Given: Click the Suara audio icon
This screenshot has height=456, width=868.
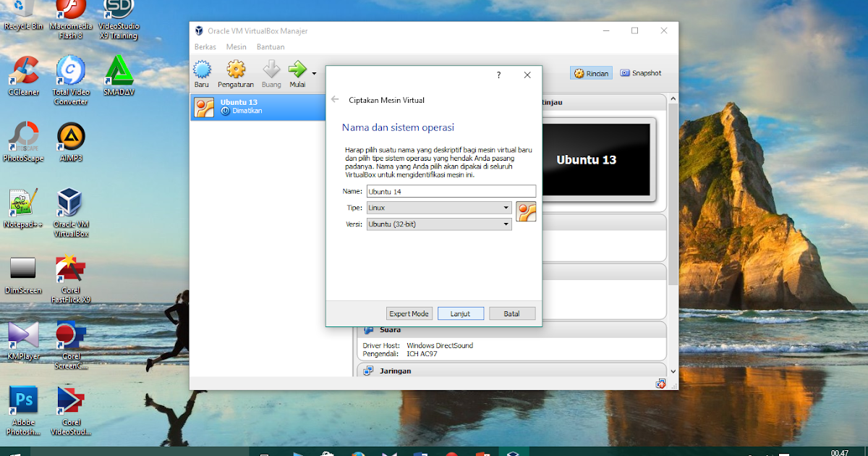Looking at the screenshot, I should tap(368, 330).
